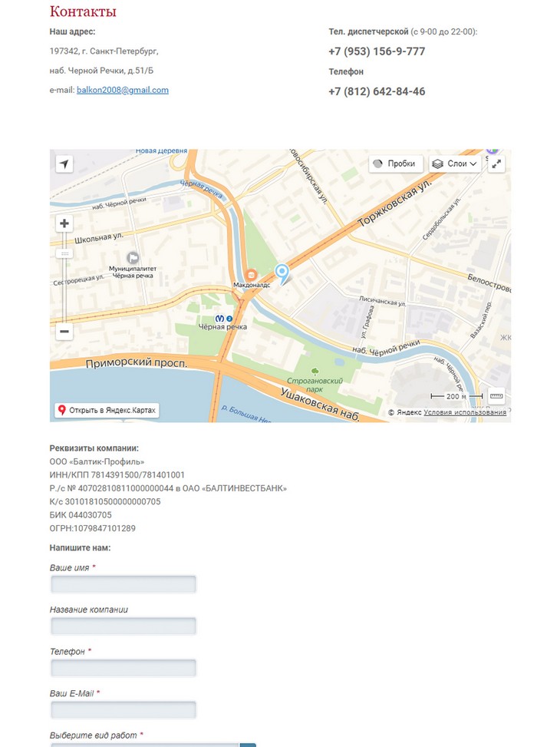Click the address наб. Черной Речки, д.51/Б
This screenshot has width=560, height=747.
tap(101, 71)
